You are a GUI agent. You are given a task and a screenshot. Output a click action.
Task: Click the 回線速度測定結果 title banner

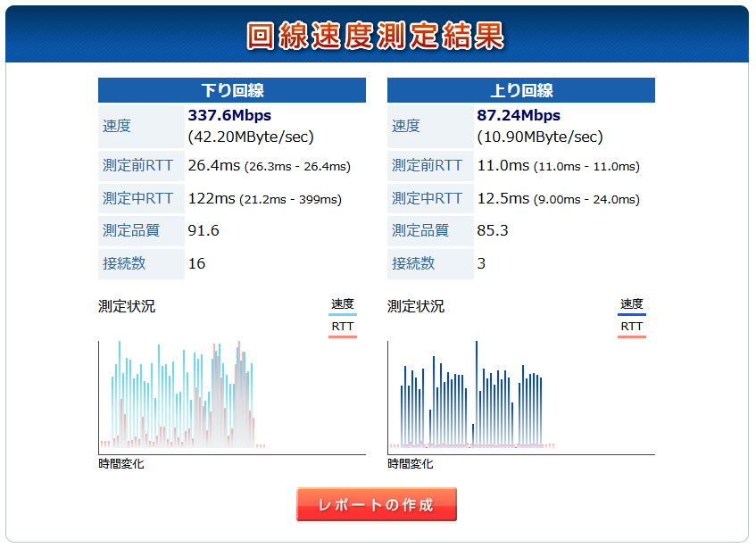click(x=376, y=36)
